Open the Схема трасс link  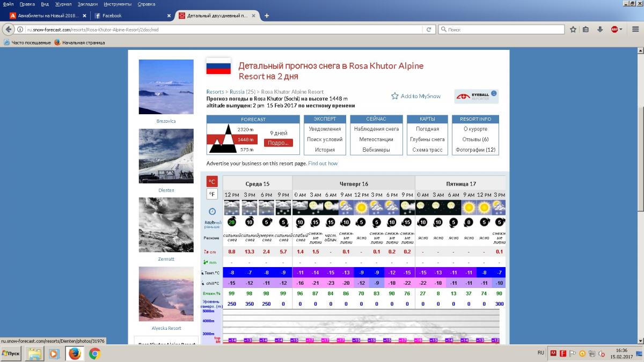[x=428, y=150]
